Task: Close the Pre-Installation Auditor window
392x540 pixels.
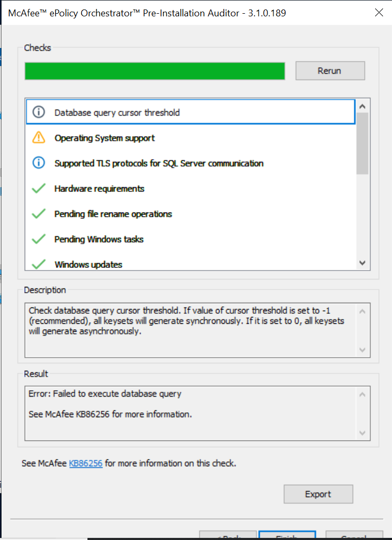Action: (x=379, y=13)
